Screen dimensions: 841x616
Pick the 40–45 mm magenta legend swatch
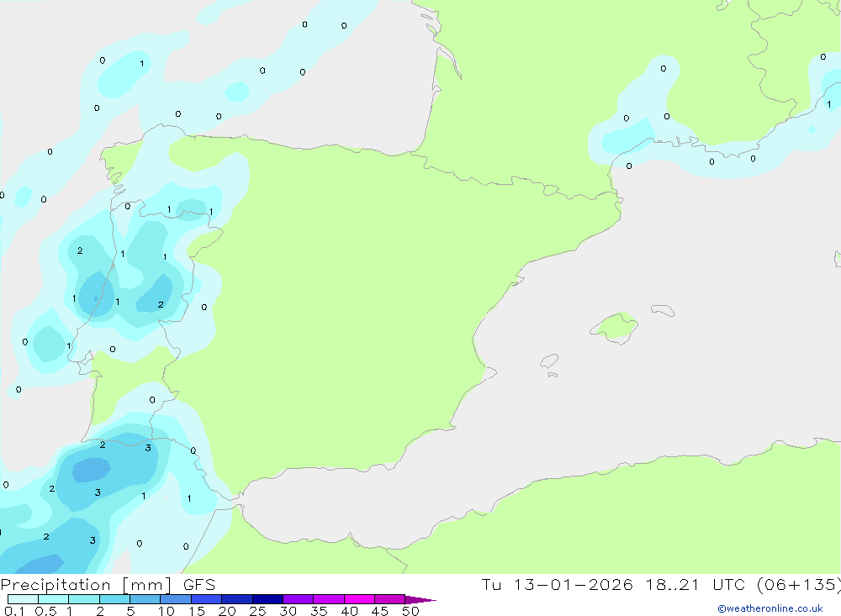click(x=359, y=599)
